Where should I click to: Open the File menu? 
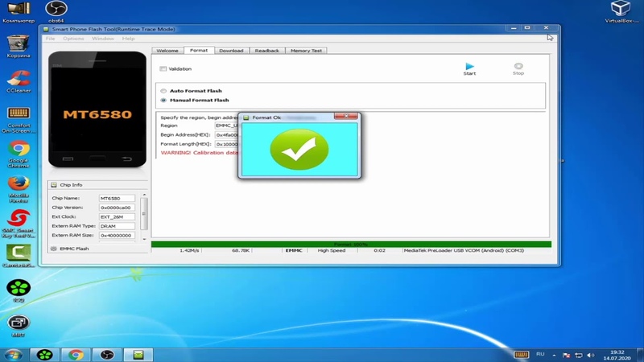click(50, 39)
